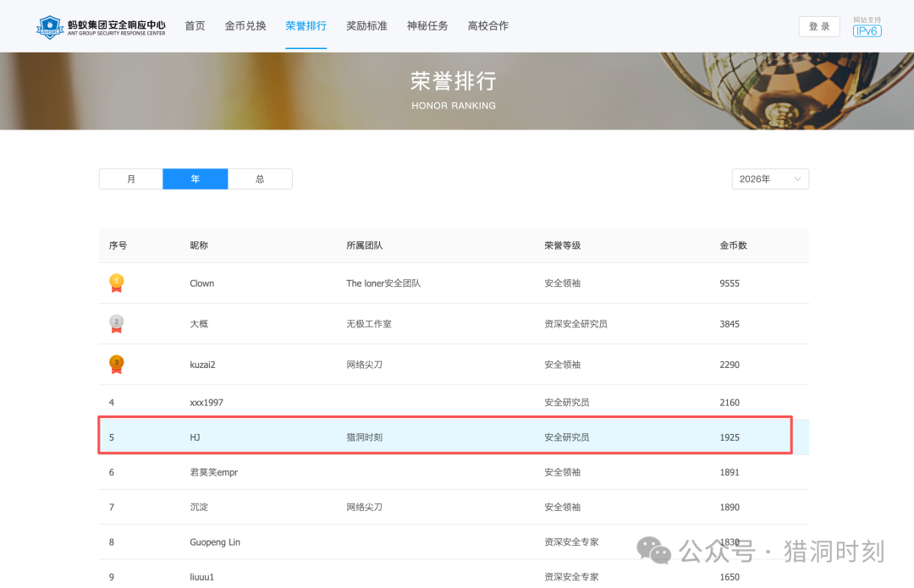This screenshot has height=588, width=914.
Task: Click the WeChat watermark icon
Action: click(653, 551)
